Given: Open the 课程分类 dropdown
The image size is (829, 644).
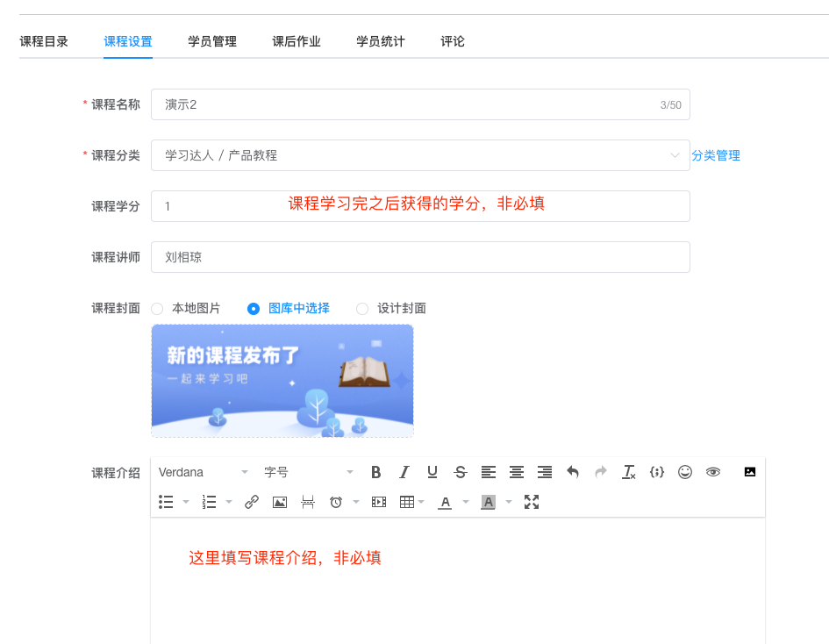Looking at the screenshot, I should (420, 155).
